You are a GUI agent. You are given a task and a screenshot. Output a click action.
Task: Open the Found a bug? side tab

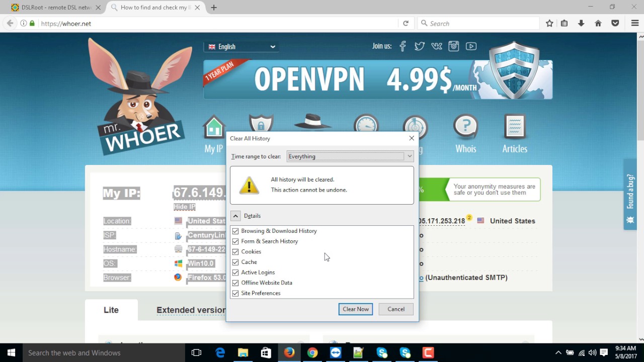630,195
